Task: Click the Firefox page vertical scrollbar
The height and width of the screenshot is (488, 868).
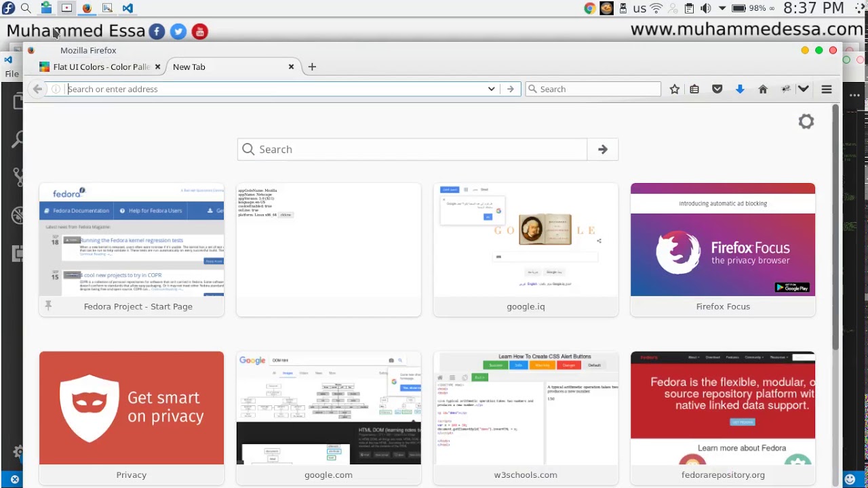Action: [x=836, y=227]
